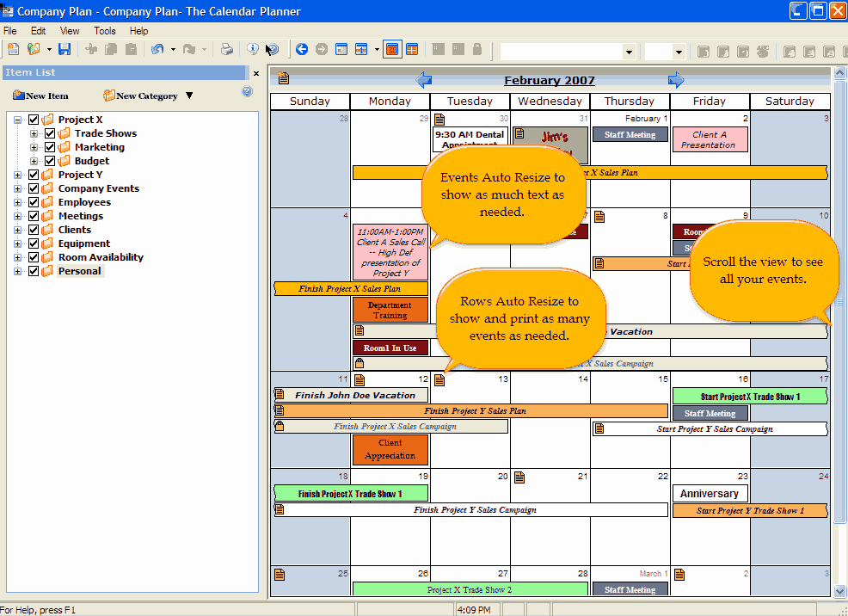The image size is (848, 616).
Task: Open the File menu
Action: [x=9, y=31]
